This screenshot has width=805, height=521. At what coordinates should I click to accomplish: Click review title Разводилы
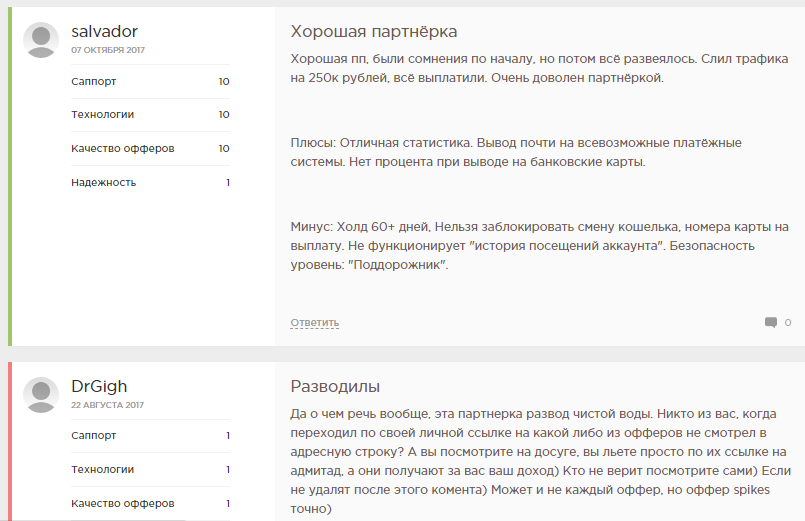(335, 387)
